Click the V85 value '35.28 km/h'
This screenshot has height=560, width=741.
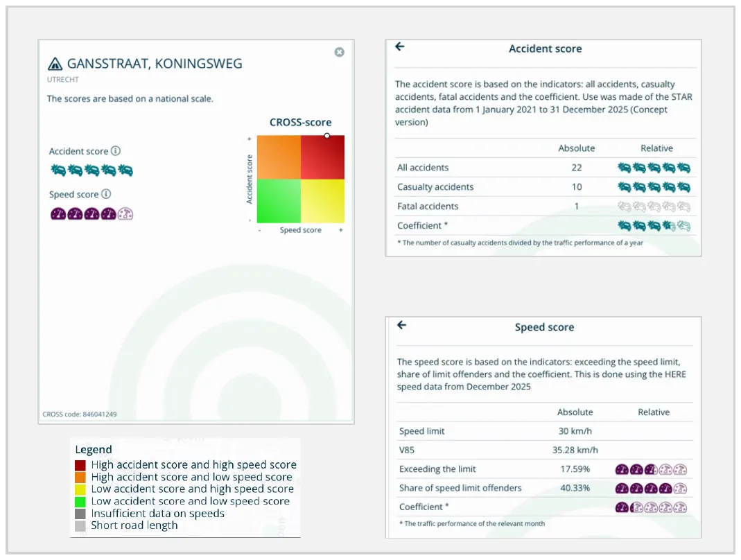(x=575, y=450)
